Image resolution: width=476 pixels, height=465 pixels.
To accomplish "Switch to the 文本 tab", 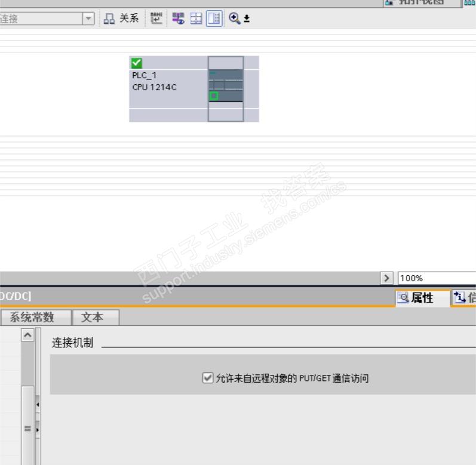I will [x=96, y=318].
